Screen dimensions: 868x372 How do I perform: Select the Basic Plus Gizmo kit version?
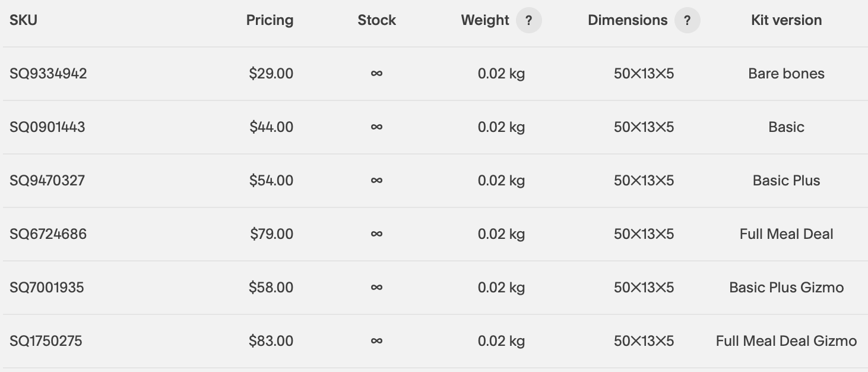pos(787,288)
